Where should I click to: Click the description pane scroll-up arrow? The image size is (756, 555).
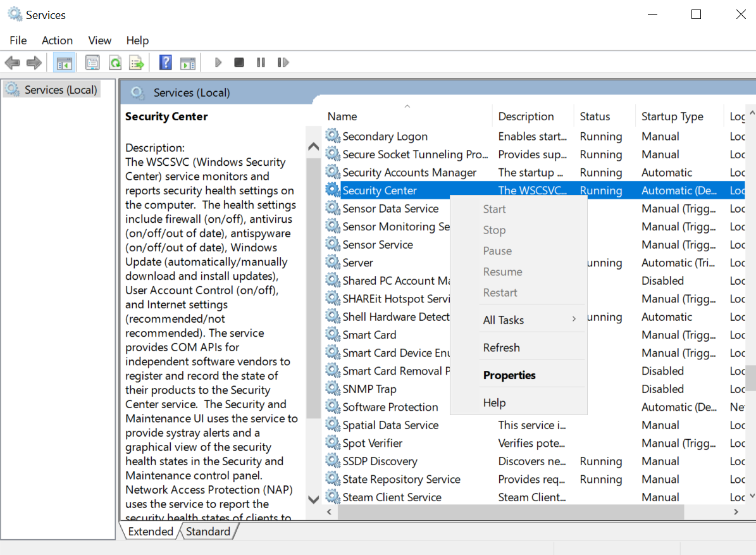[x=313, y=146]
